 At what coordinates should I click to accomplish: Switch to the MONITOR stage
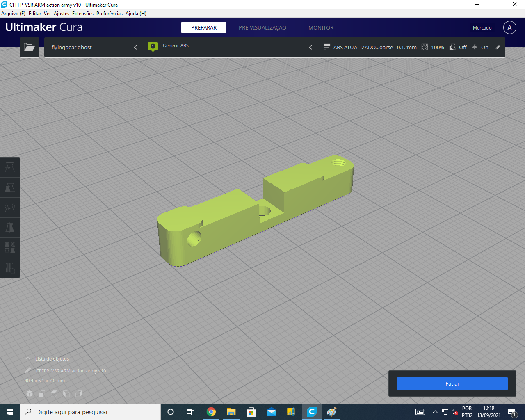click(x=321, y=27)
